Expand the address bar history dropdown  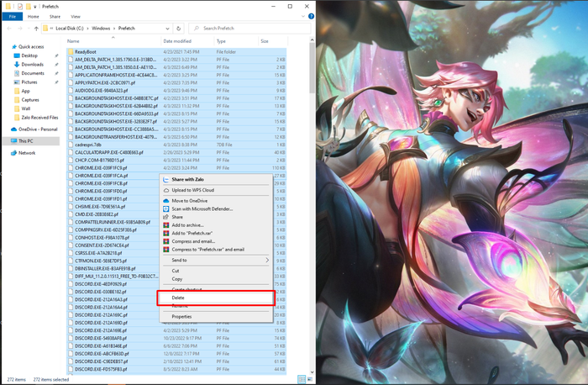coord(167,29)
